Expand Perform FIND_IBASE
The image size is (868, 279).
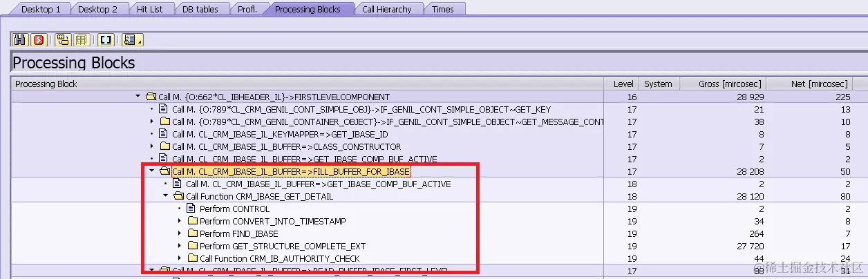pyautogui.click(x=180, y=233)
